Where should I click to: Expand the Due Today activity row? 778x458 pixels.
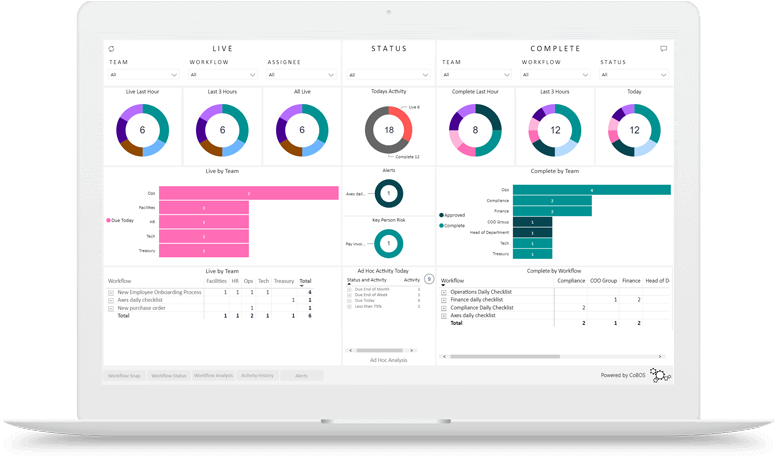click(349, 301)
